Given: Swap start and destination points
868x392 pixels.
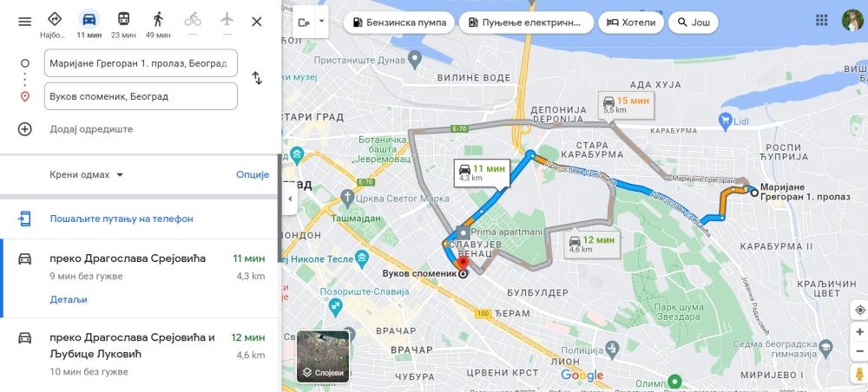Looking at the screenshot, I should (257, 78).
